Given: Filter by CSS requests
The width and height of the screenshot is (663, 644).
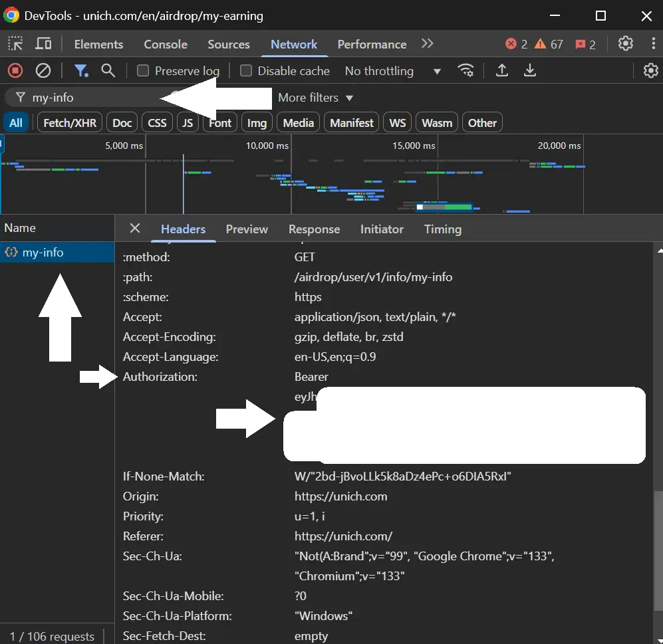Looking at the screenshot, I should pos(157,122).
